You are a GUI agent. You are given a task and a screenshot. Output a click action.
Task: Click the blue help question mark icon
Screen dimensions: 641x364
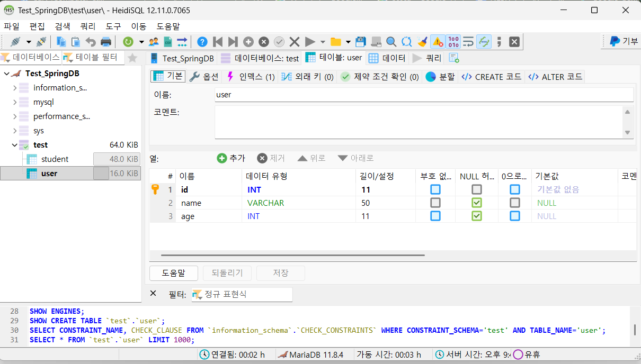[202, 41]
